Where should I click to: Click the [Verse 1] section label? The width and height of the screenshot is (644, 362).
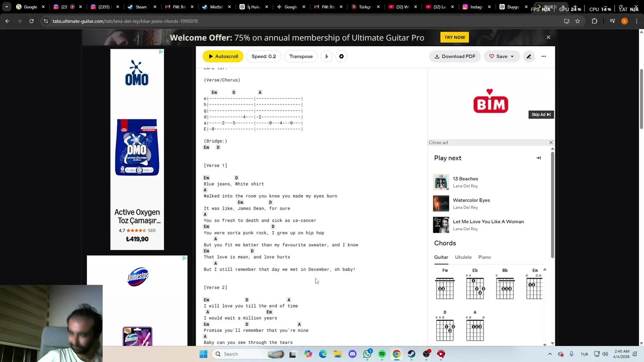coord(215,165)
